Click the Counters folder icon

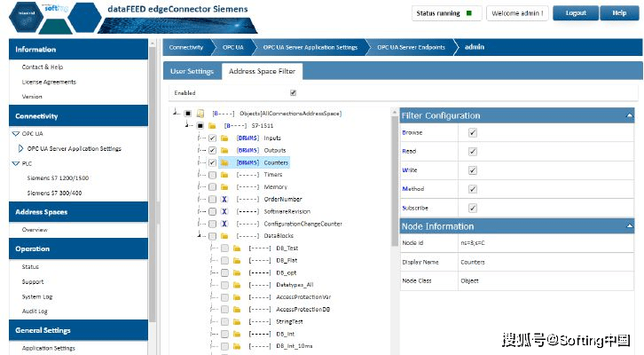(x=224, y=162)
